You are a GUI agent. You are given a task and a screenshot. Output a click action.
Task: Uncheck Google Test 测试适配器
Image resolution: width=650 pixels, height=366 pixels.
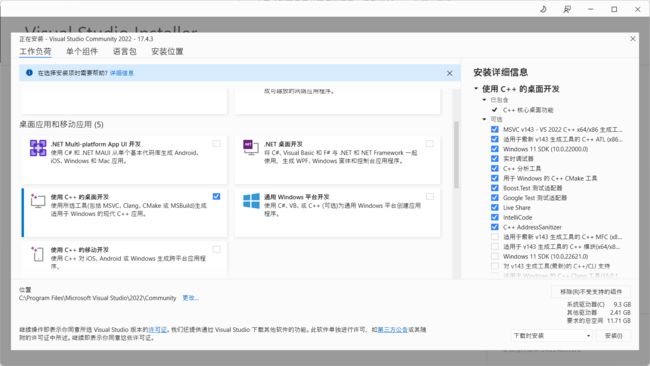495,198
